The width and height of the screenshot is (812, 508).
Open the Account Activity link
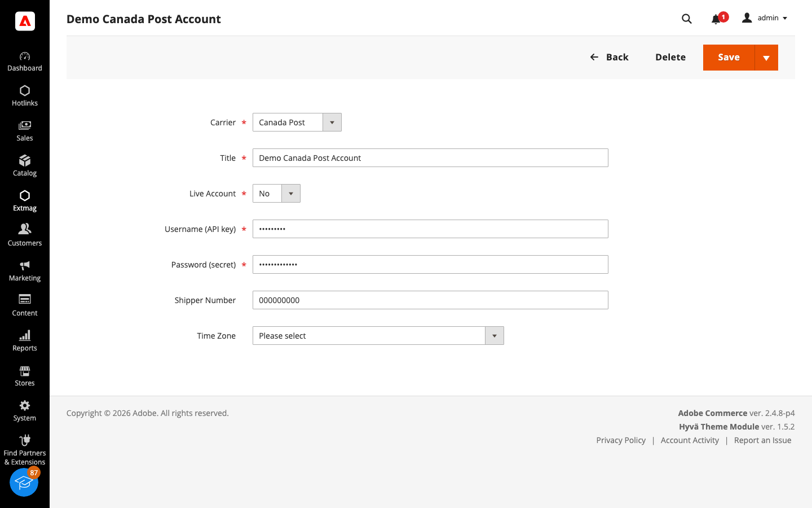click(x=690, y=440)
